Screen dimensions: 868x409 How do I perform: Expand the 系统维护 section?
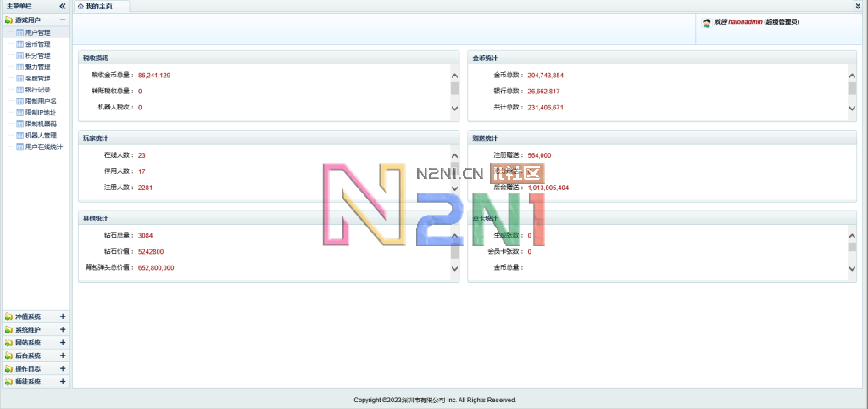point(63,329)
